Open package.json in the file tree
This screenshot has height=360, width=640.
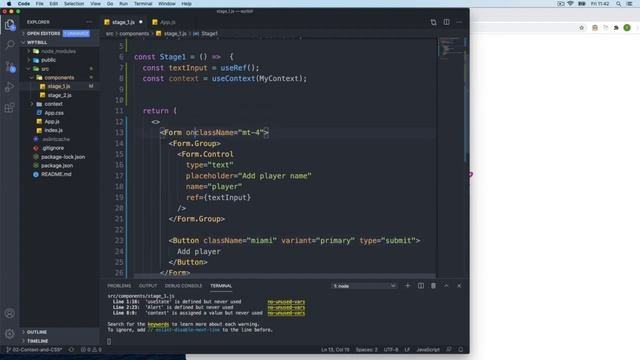(x=59, y=166)
